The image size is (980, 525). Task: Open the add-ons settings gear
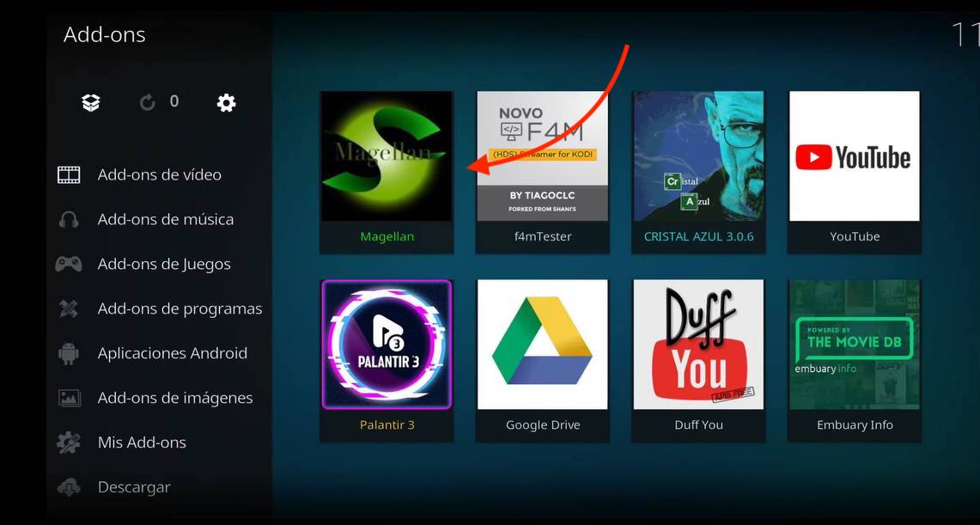[x=226, y=102]
